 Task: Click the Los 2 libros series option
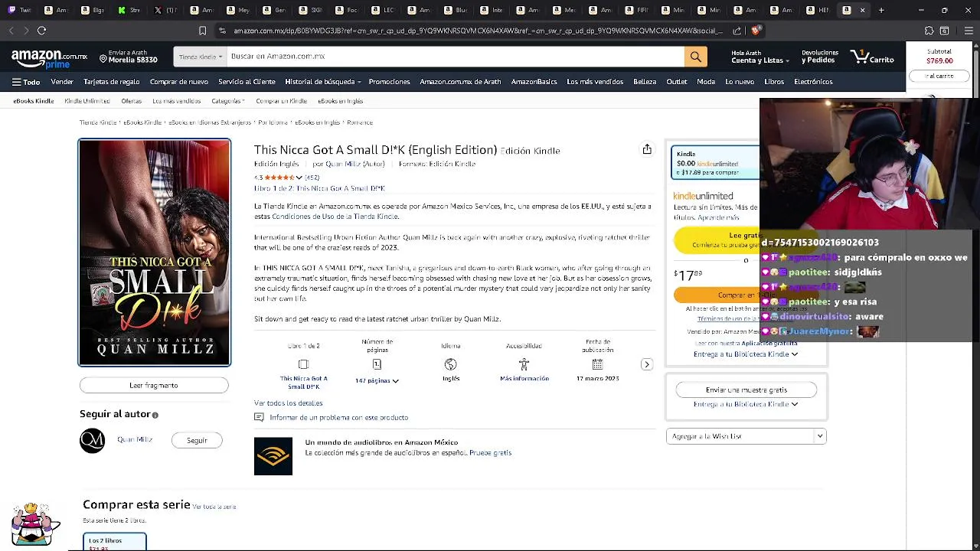pos(114,543)
